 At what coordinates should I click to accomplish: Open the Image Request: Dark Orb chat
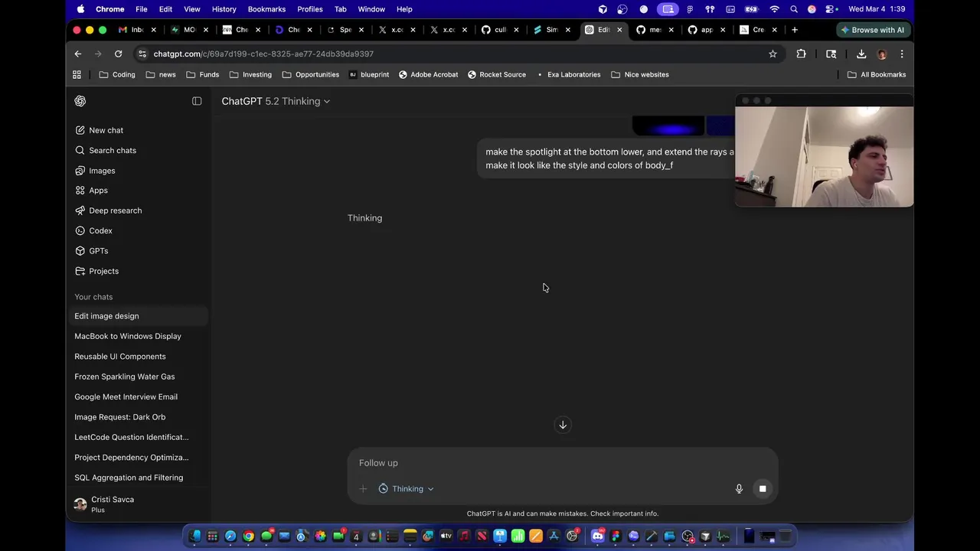point(138,417)
